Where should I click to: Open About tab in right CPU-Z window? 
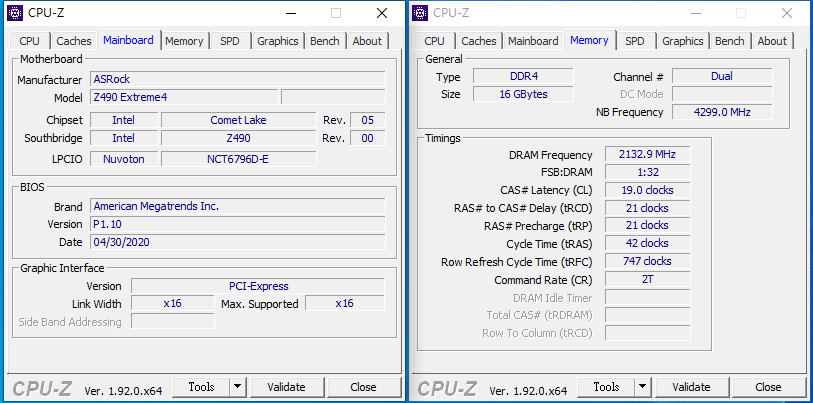tap(772, 41)
